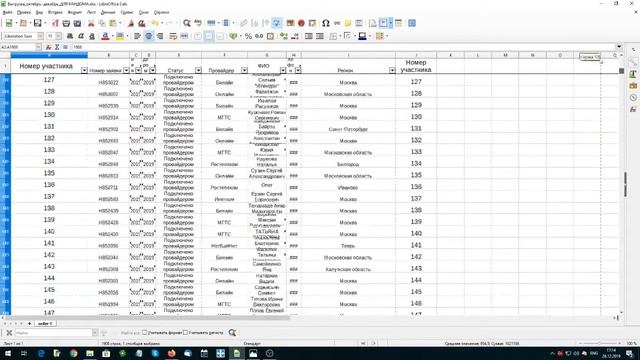Click the font color red A swatch
This screenshot has width=640, height=360.
point(105,36)
